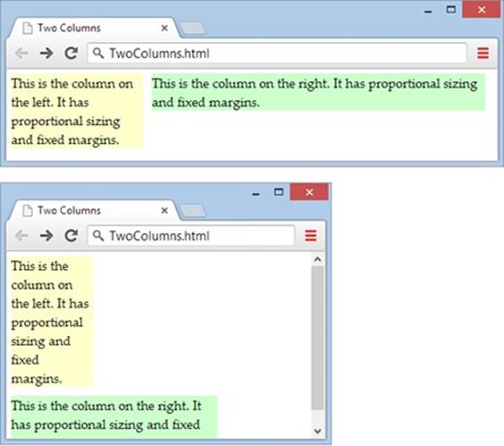The height and width of the screenshot is (446, 504).
Task: Minimize the bottom browser window
Action: coord(256,194)
